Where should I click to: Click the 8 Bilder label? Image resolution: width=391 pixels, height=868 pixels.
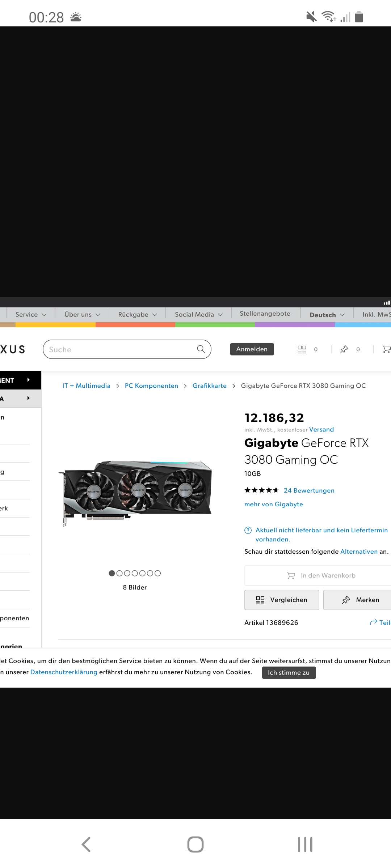point(135,587)
